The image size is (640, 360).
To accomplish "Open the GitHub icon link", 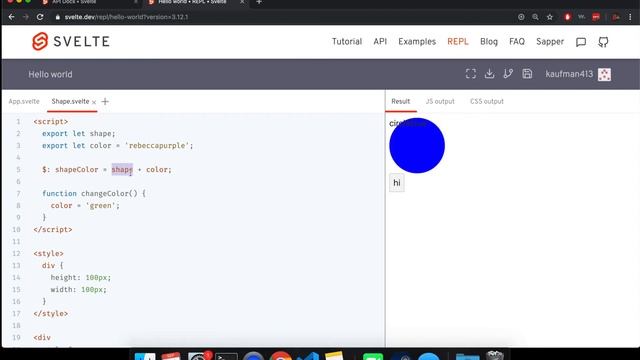I will click(603, 42).
